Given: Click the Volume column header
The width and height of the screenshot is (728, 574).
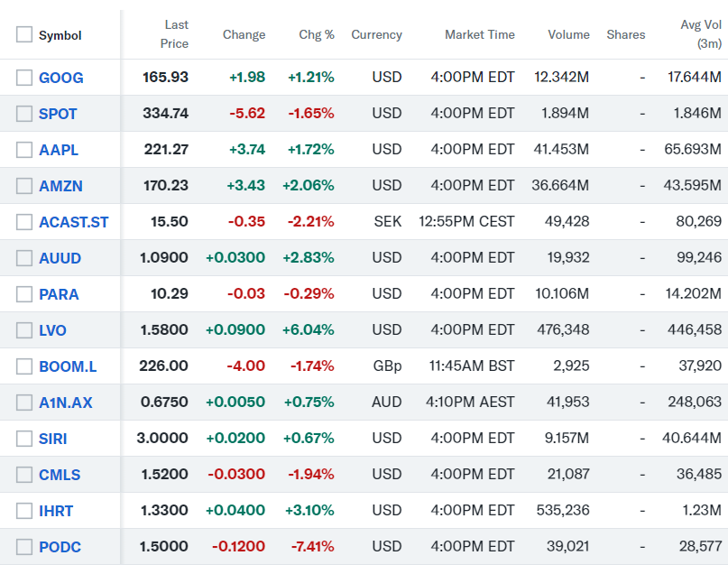Looking at the screenshot, I should pyautogui.click(x=568, y=34).
